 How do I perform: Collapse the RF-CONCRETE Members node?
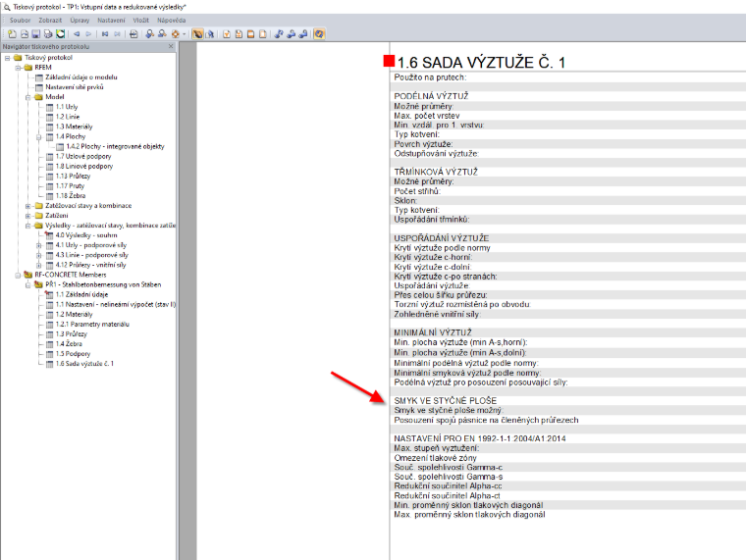[18, 276]
